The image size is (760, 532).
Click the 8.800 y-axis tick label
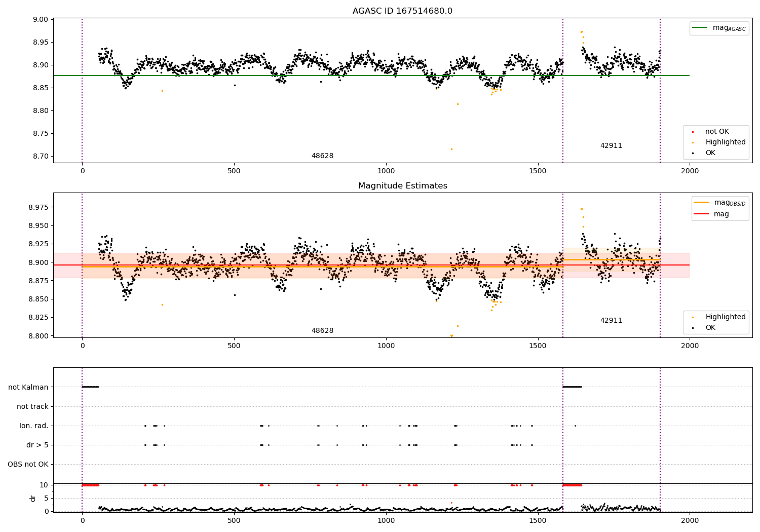pyautogui.click(x=39, y=336)
